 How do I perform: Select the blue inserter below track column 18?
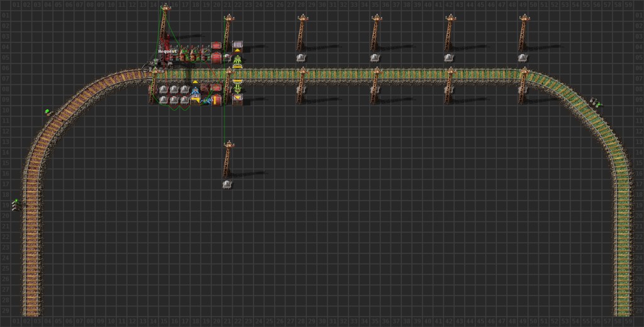(196, 91)
